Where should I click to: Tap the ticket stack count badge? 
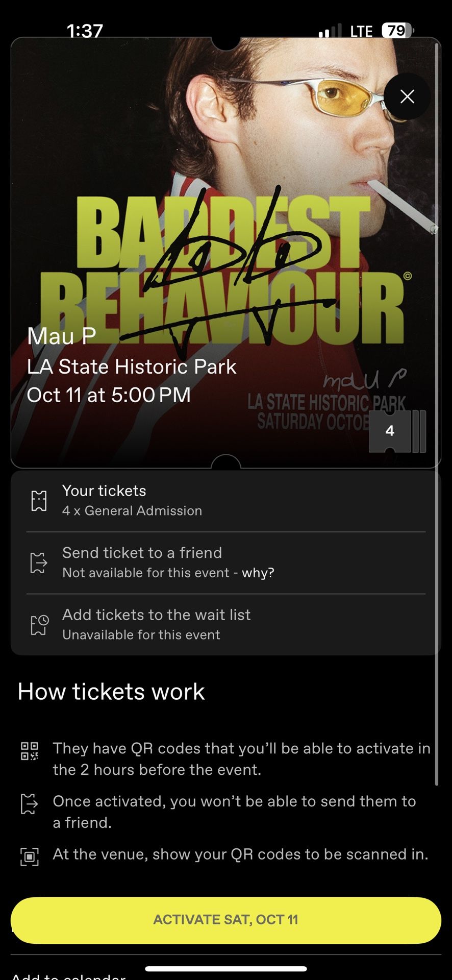391,431
